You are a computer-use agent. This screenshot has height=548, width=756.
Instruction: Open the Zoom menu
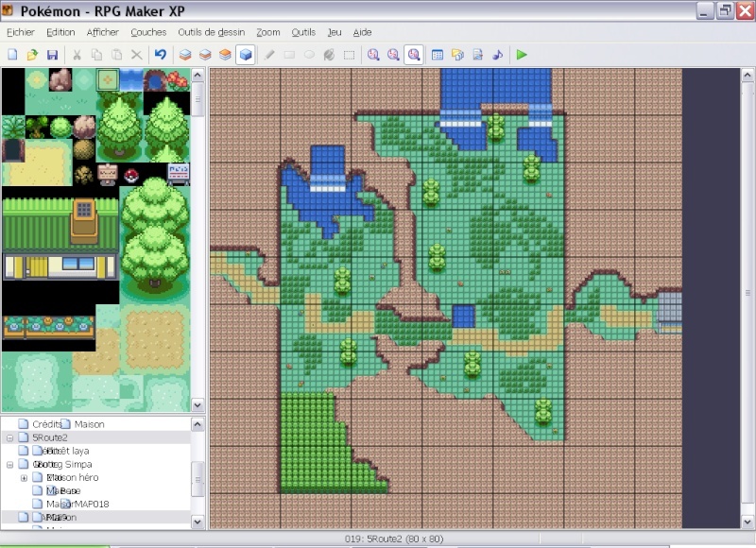pos(268,32)
